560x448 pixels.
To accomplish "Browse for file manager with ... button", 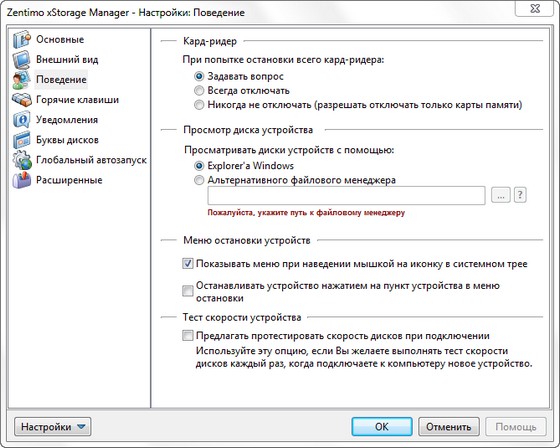I will (x=501, y=195).
